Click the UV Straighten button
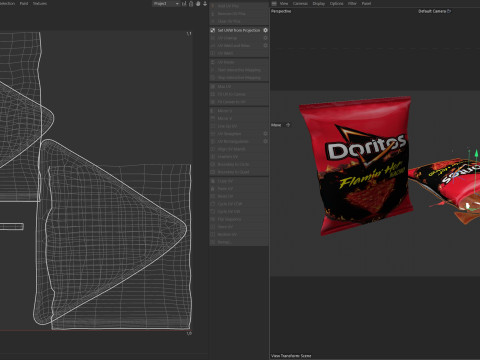Image resolution: width=480 pixels, height=360 pixels. 239,134
